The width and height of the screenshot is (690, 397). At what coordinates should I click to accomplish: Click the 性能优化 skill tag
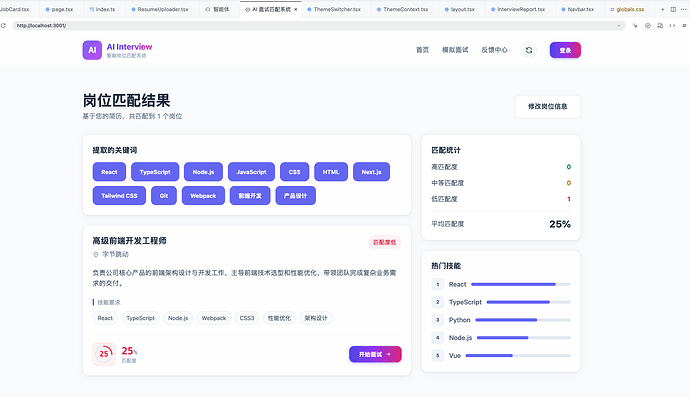279,318
